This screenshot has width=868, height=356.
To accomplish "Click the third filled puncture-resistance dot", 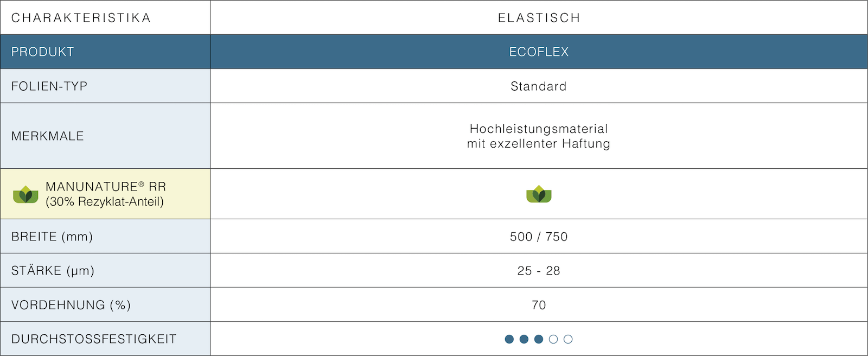I will coord(538,339).
